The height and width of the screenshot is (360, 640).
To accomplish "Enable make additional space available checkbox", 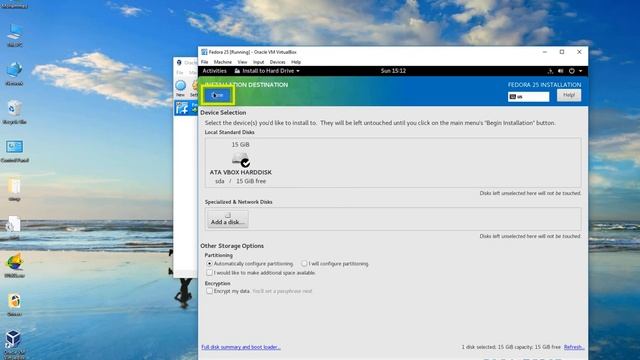I will click(209, 273).
